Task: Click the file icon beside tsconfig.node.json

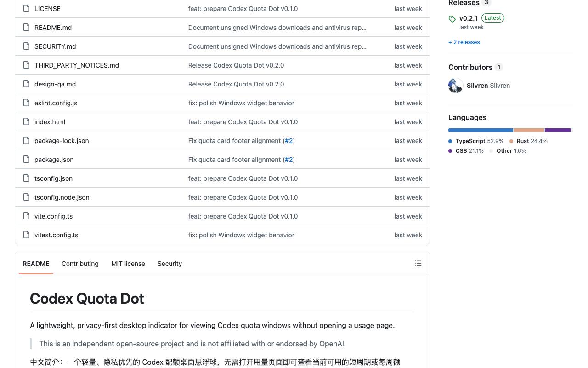Action: (x=26, y=197)
